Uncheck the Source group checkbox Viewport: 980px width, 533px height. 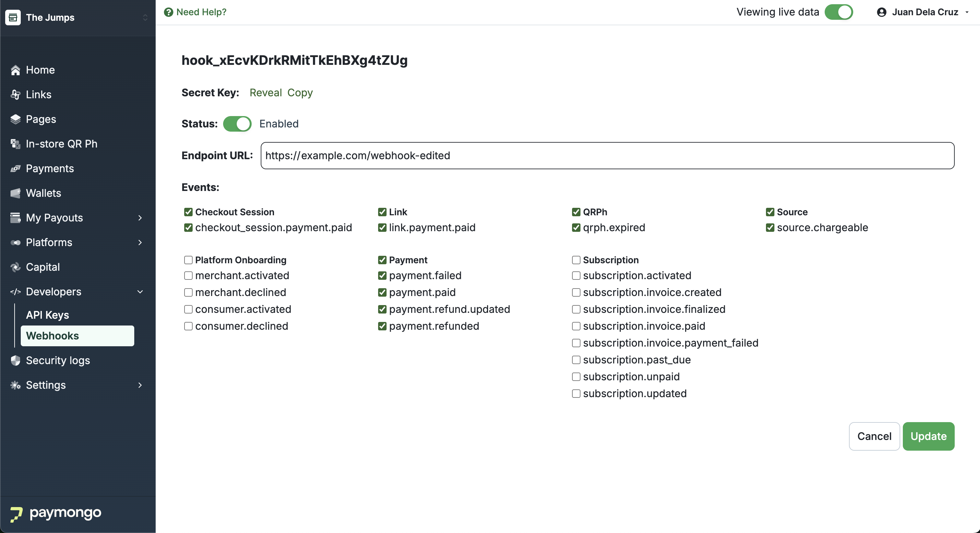770,212
